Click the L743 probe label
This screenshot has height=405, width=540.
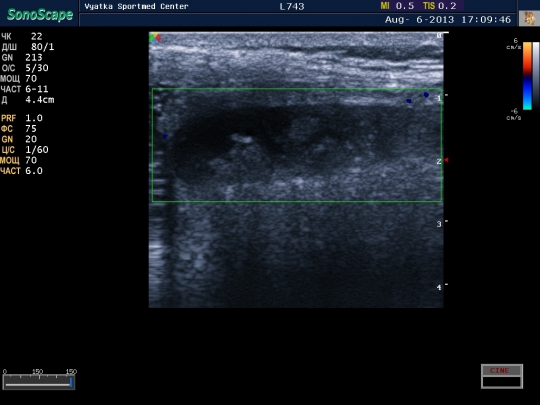pos(292,7)
